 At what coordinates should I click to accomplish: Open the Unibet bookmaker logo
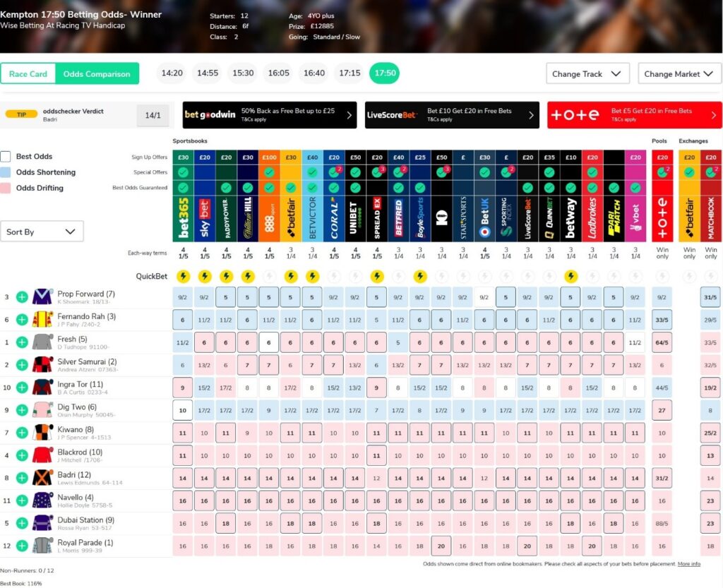pyautogui.click(x=355, y=218)
